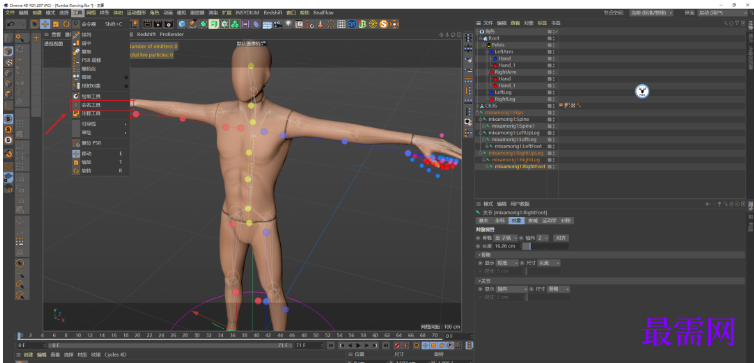Open the 关节 显示 轴向 dropdown
Viewport: 754px width, 363px height.
[512, 289]
